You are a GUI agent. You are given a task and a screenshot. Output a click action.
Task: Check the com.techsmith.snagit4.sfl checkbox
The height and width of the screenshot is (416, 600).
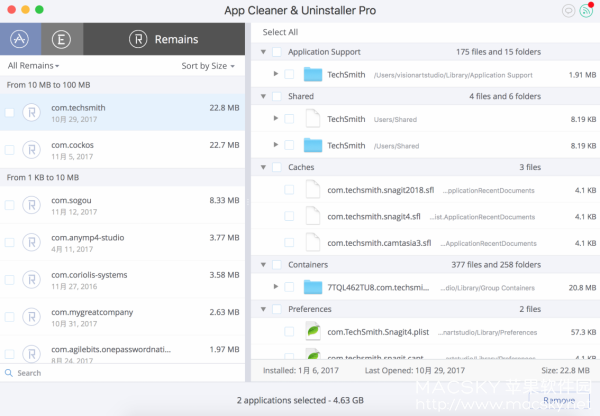[289, 216]
